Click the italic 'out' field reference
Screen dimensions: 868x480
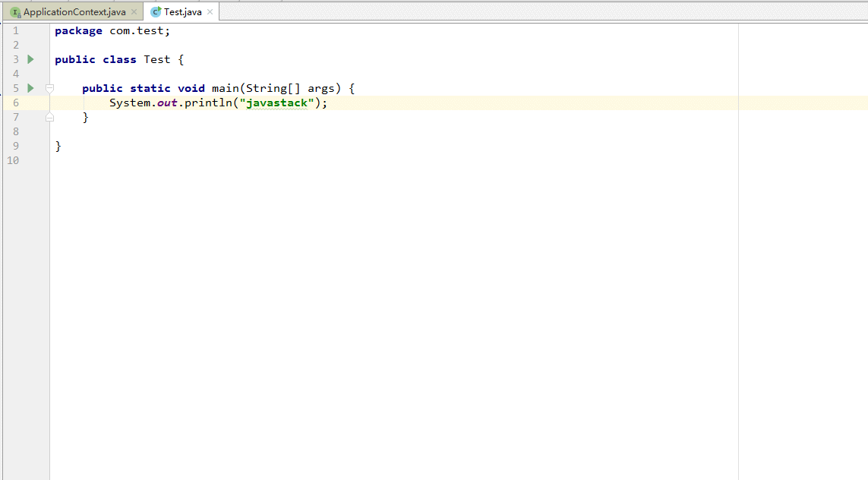coord(167,103)
